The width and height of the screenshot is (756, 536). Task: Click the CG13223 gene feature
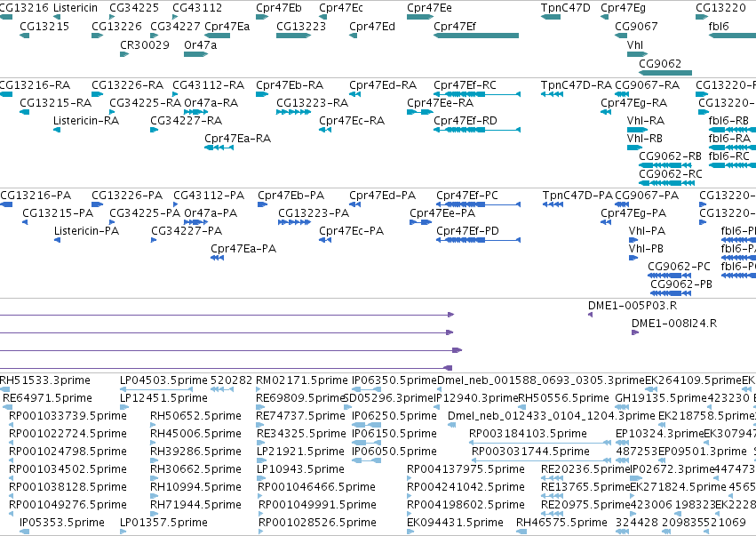point(294,36)
